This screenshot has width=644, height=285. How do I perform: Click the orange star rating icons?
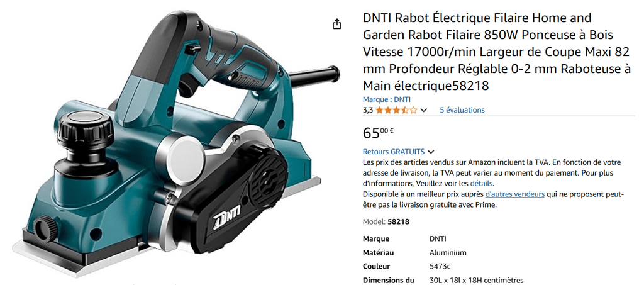396,110
